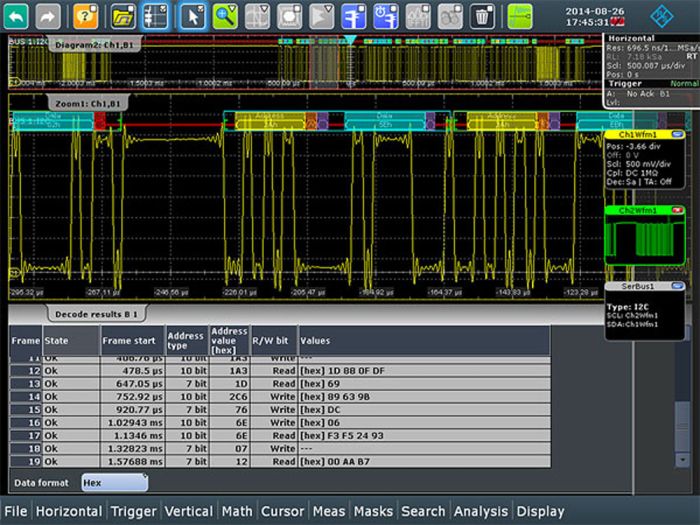Click the Ch1Wfm1 yellow channel label

[x=638, y=134]
